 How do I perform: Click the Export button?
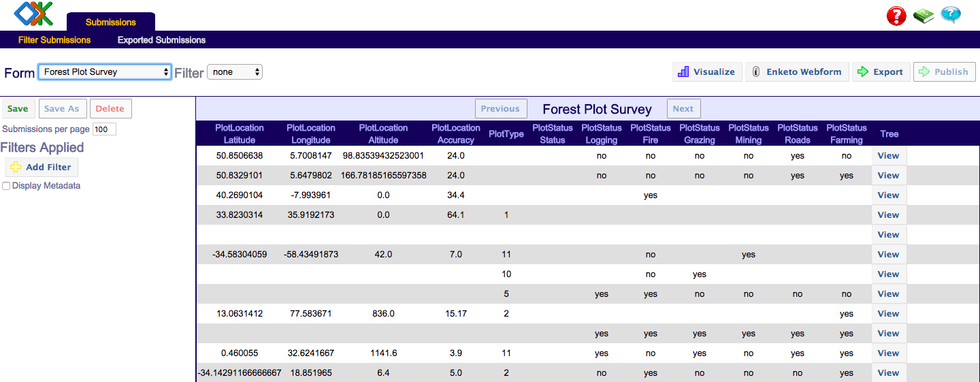881,71
